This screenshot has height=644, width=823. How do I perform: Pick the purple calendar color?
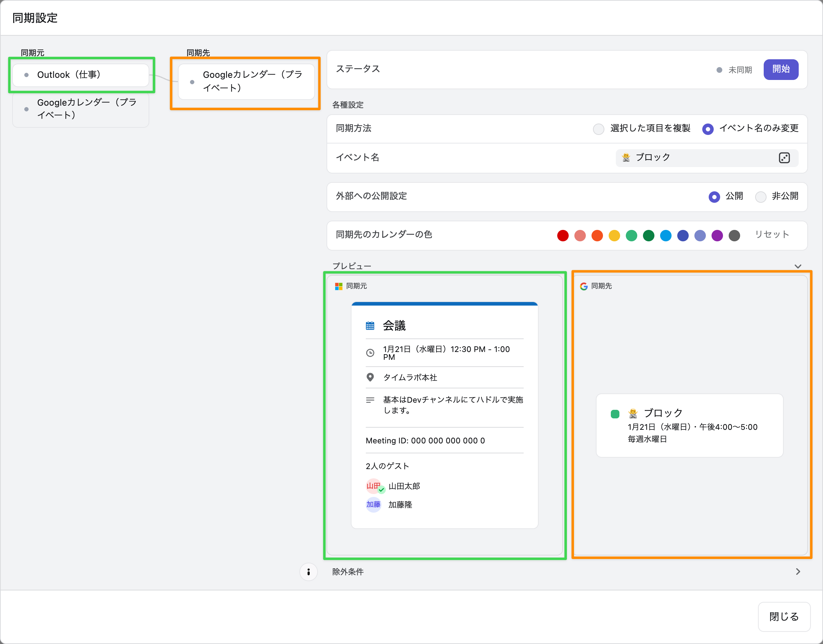pos(717,236)
